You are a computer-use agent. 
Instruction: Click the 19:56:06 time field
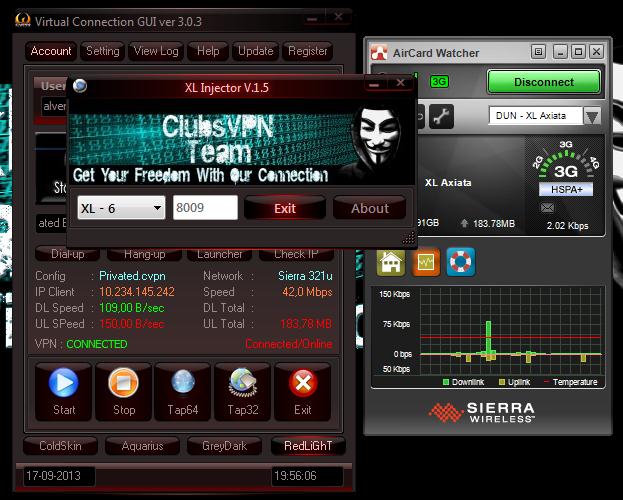point(307,476)
